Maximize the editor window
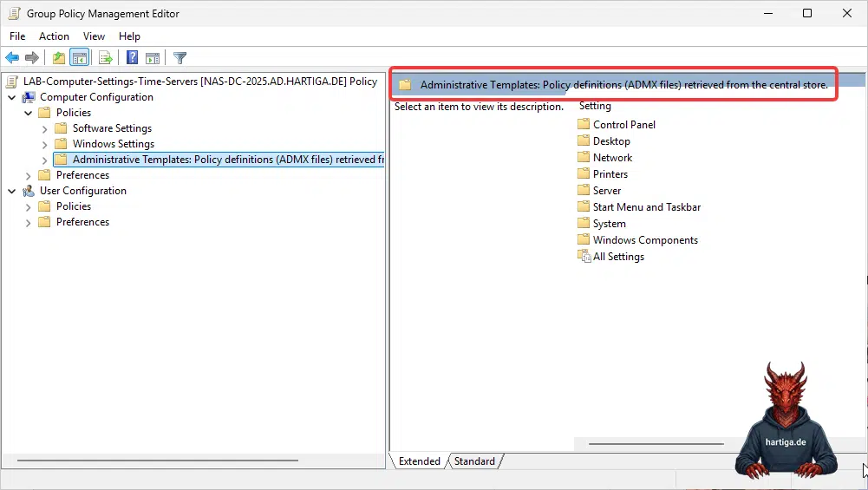This screenshot has height=490, width=868. (x=807, y=13)
